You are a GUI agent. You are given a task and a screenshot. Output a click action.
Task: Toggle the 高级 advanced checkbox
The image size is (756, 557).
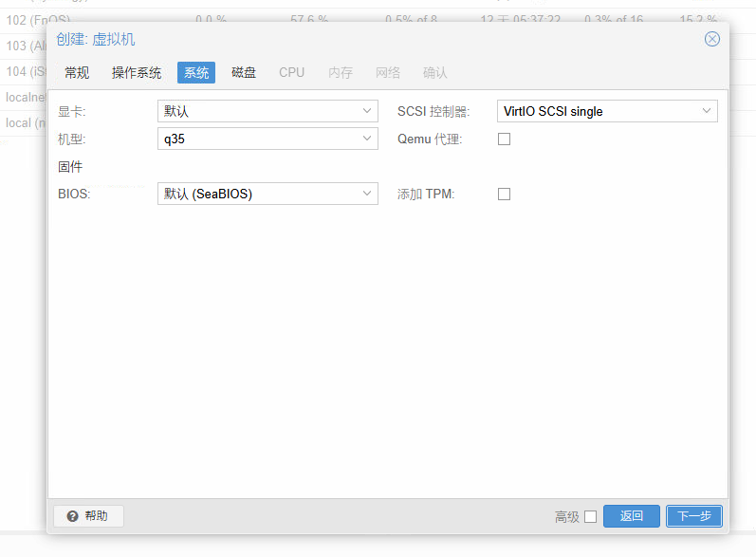click(x=590, y=516)
